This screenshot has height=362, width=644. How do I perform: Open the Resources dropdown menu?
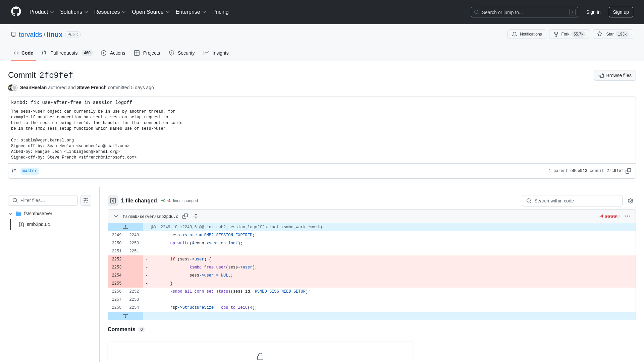click(110, 12)
